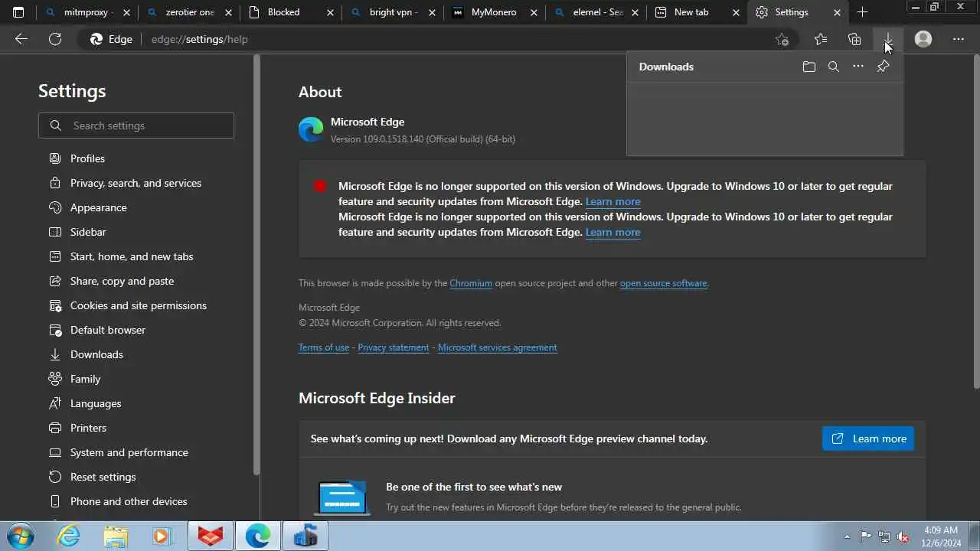Viewport: 980px width, 551px height.
Task: Open the Chromium project link
Action: coord(471,283)
